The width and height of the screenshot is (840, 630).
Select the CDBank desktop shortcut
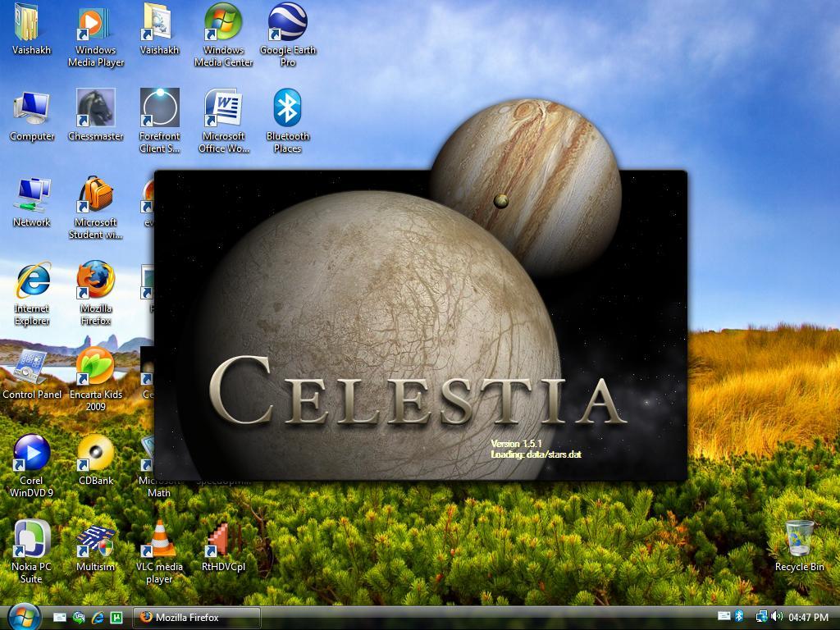point(95,461)
